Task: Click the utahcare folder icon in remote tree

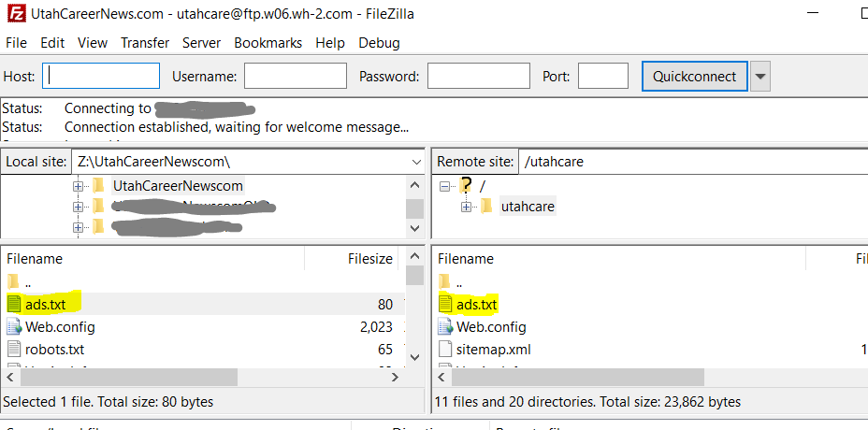Action: [x=486, y=206]
